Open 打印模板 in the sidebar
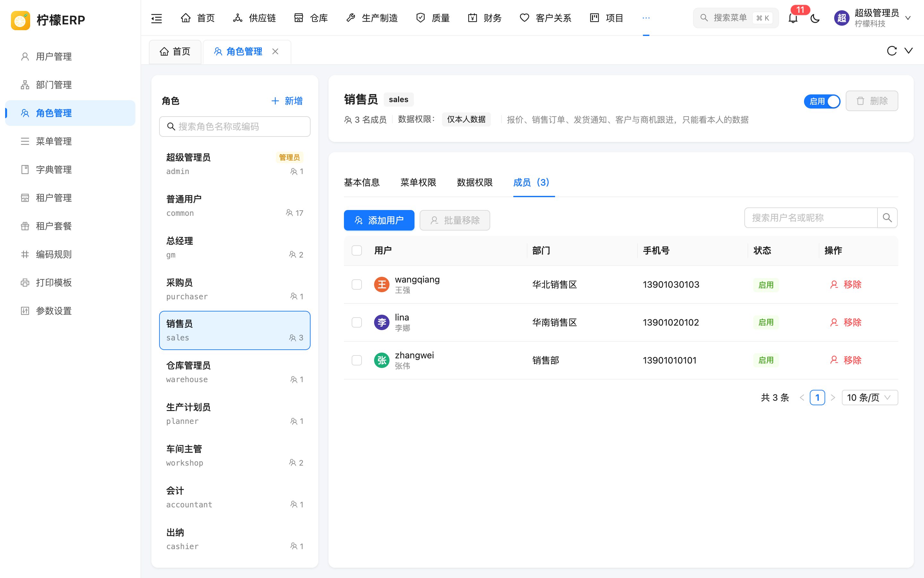The height and width of the screenshot is (578, 924). (x=70, y=283)
